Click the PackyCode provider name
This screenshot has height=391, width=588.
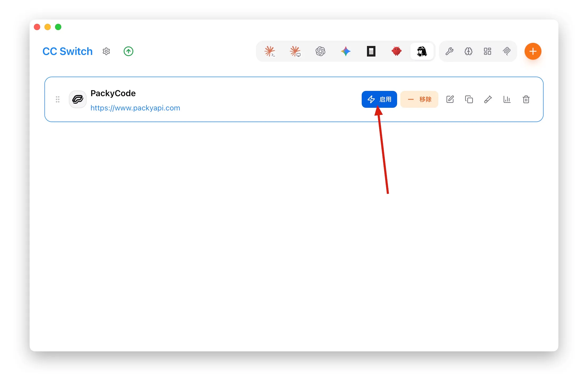(113, 93)
